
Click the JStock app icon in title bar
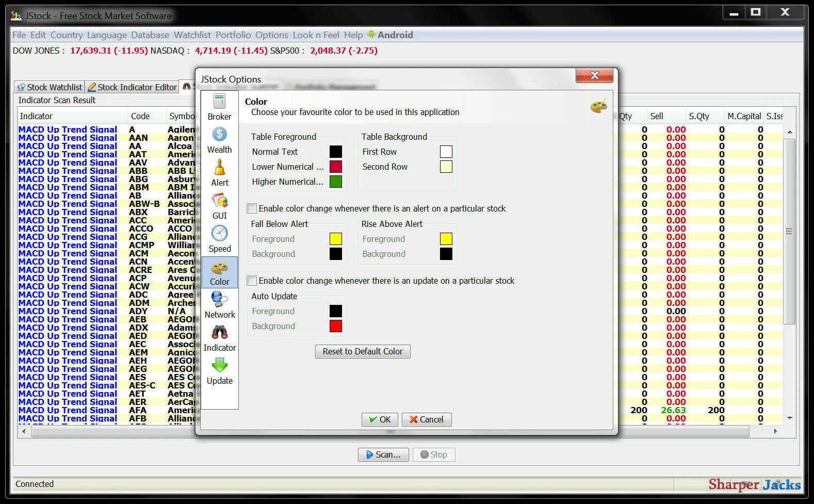pos(16,15)
